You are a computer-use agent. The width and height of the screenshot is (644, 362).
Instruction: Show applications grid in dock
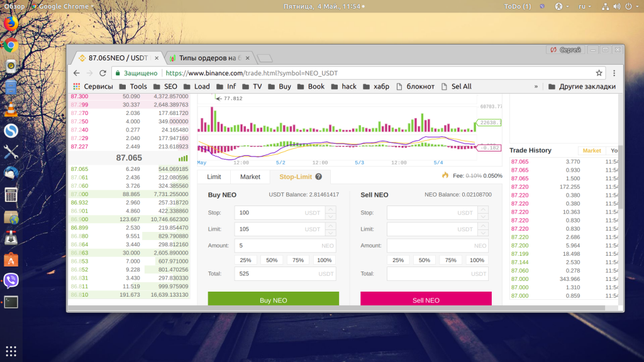point(11,351)
